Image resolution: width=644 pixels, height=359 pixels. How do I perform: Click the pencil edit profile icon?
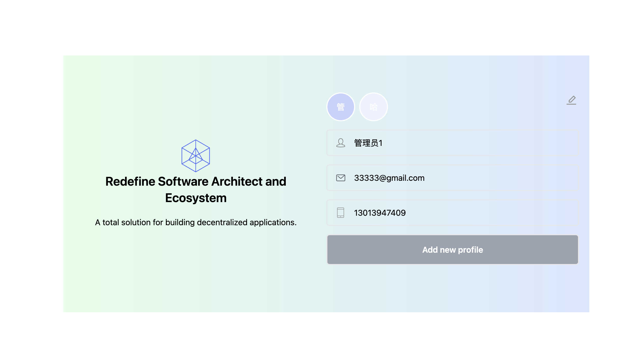tap(571, 100)
